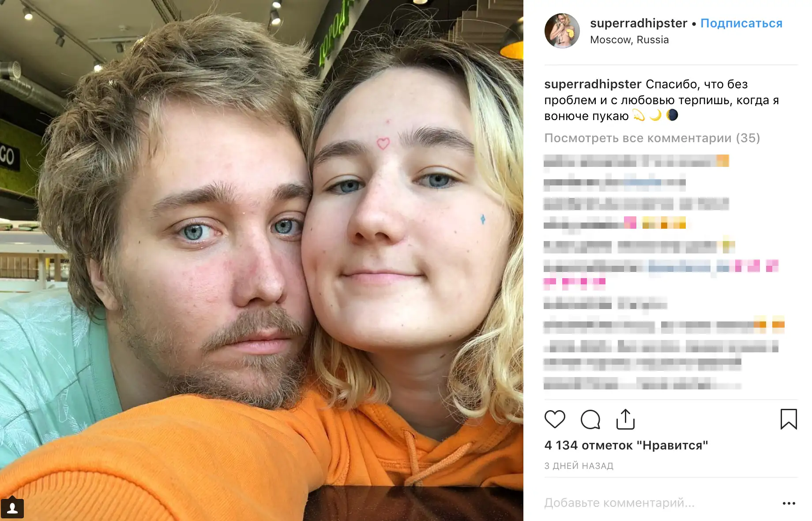This screenshot has width=812, height=521.
Task: Click the last blurred comment row
Action: coord(643,383)
